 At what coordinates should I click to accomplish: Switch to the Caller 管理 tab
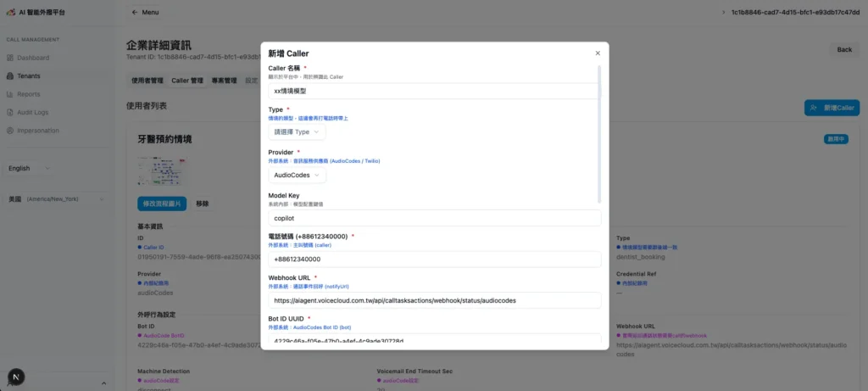187,81
